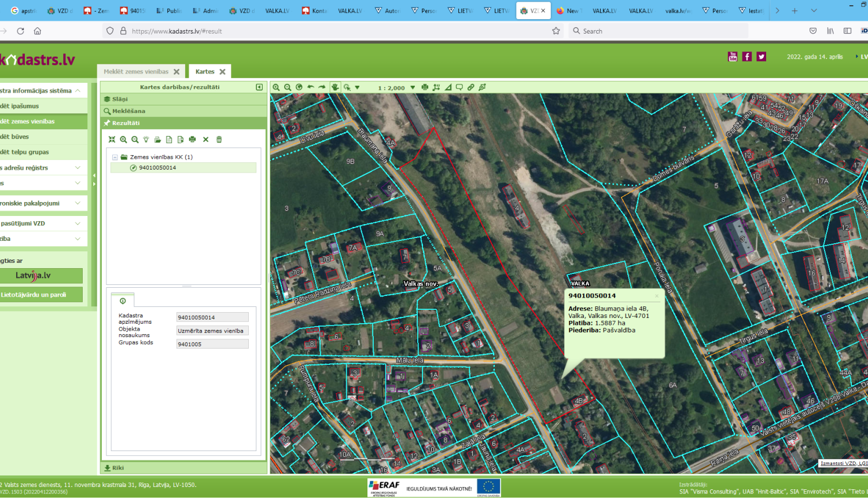The image size is (868, 498).
Task: Select the measure area triangle tool
Action: [x=448, y=87]
